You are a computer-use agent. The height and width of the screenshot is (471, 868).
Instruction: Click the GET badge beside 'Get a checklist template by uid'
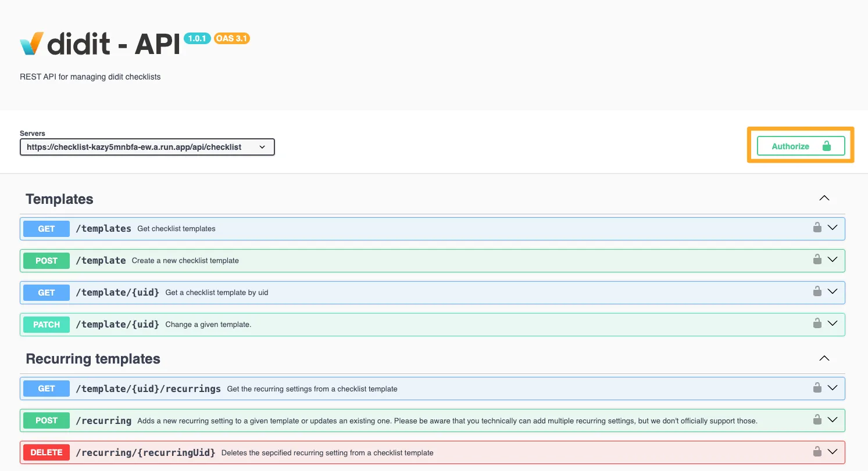pos(47,293)
